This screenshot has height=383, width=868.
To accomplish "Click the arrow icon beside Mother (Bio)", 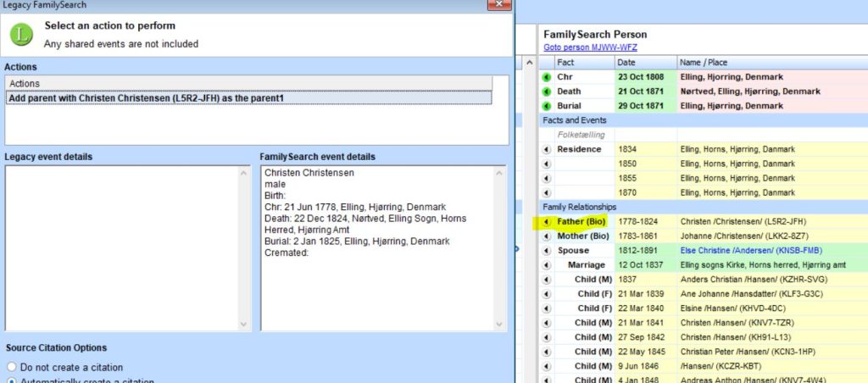I will 547,236.
